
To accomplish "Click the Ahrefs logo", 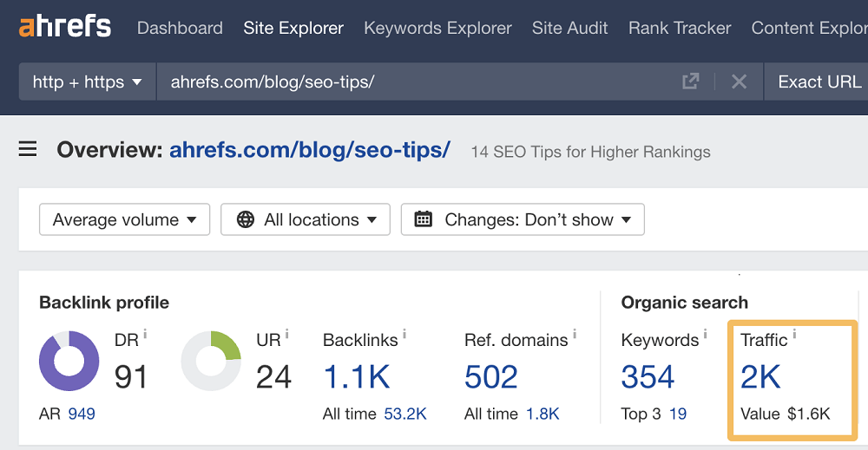I will pyautogui.click(x=65, y=27).
